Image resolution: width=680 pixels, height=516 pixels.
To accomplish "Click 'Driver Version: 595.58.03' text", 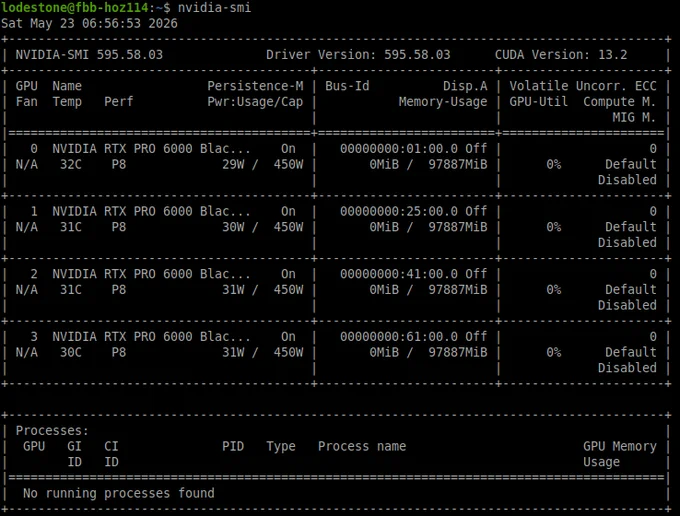I will point(358,55).
